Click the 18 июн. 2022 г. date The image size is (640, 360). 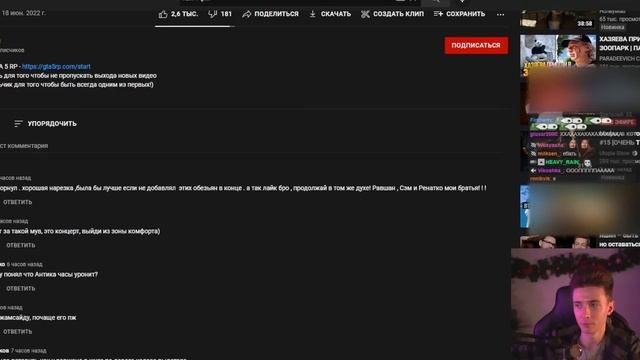23,13
